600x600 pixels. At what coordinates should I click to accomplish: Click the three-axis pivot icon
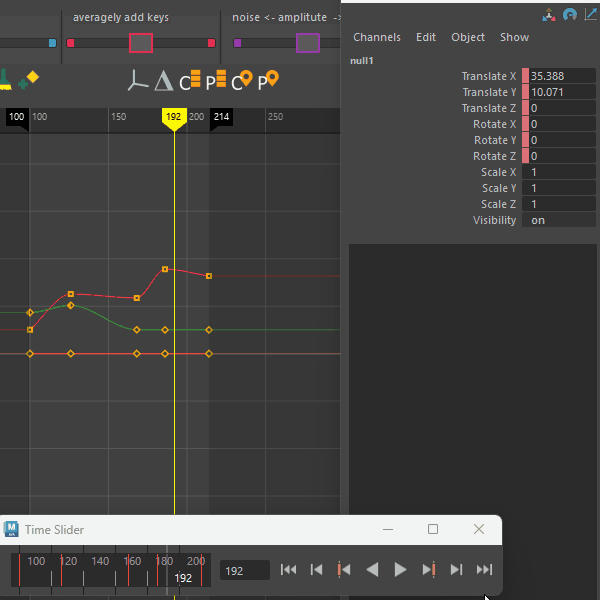coord(138,82)
